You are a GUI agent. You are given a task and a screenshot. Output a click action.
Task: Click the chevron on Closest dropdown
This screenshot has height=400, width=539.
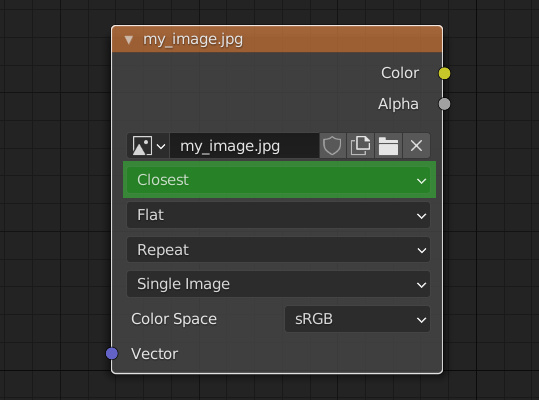(x=421, y=181)
